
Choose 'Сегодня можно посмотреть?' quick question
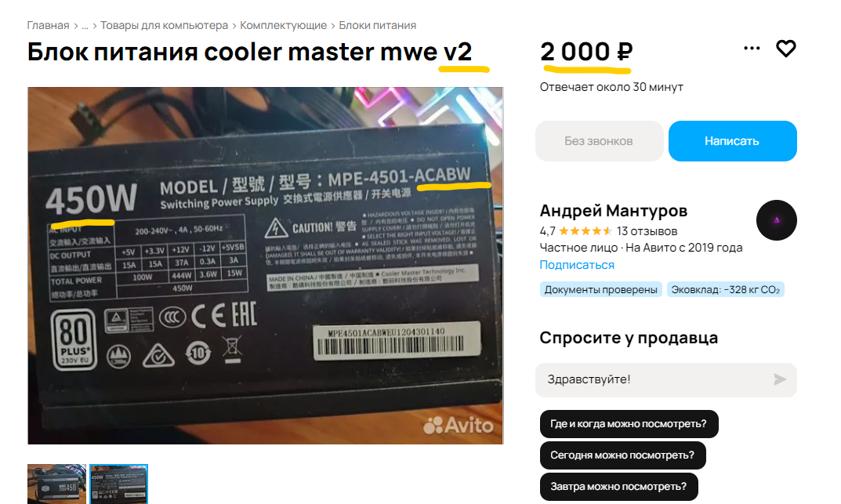pos(622,455)
